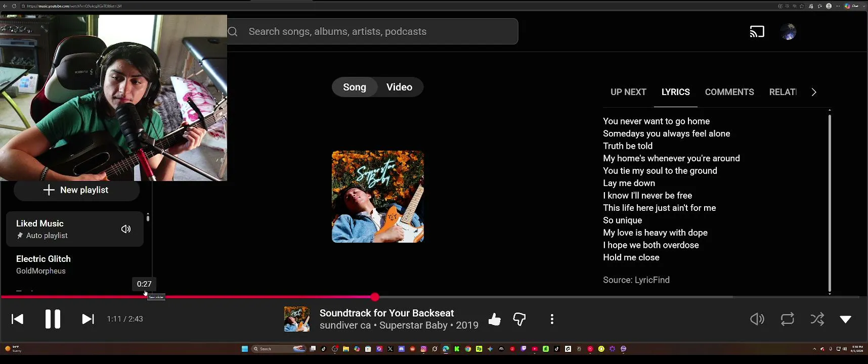Skip to the next track
This screenshot has height=364, width=868.
(88, 319)
